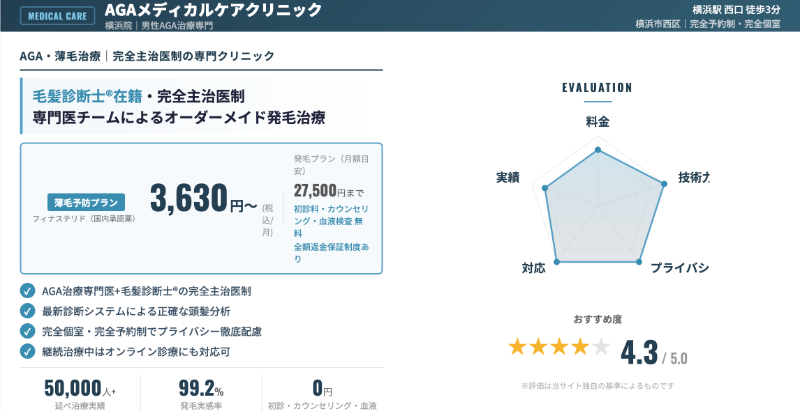Click the check icon beside AGA治療専門医
Viewport: 800px width, 418px height.
[x=27, y=291]
